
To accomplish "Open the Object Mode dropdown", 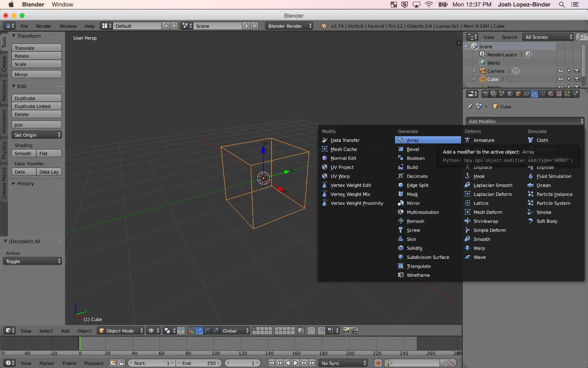I will (120, 331).
